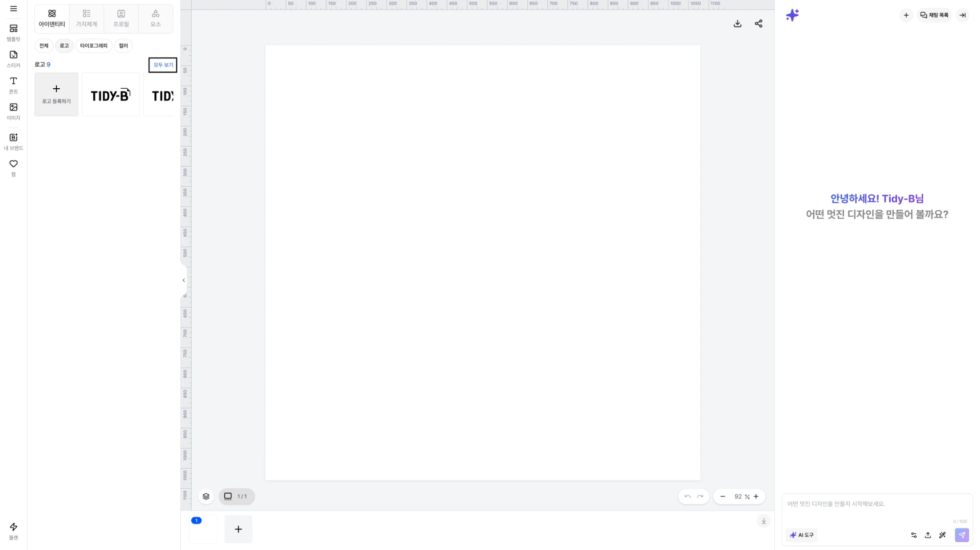Select page 1 thumbnail in page strip
Viewport: 980px width, 550px height.
click(203, 529)
